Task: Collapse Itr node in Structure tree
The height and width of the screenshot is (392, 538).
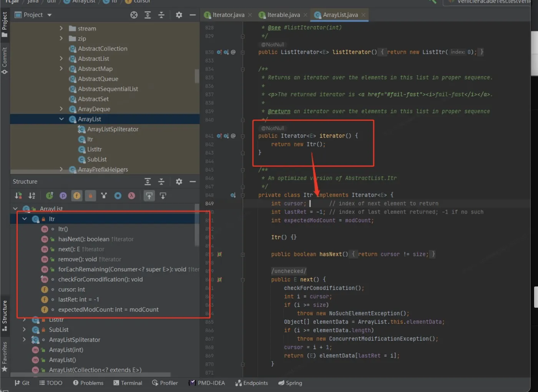Action: point(25,219)
